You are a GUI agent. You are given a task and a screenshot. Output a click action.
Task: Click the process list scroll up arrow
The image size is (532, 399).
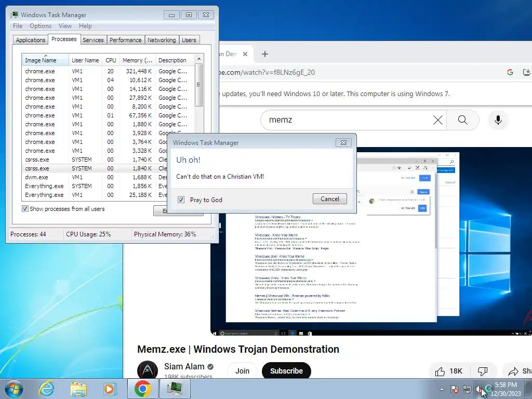(199, 59)
